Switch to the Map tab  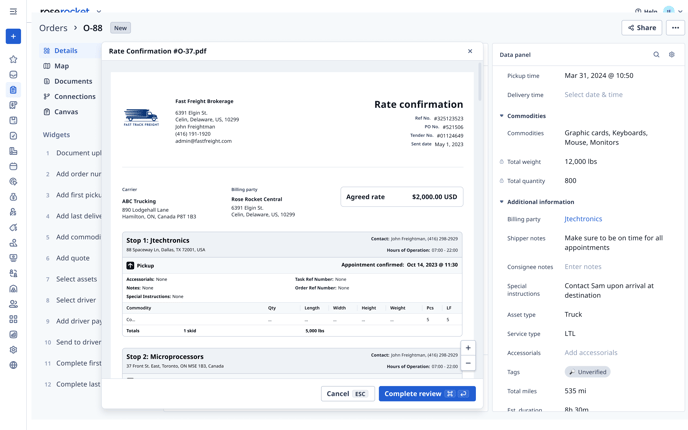(x=61, y=66)
